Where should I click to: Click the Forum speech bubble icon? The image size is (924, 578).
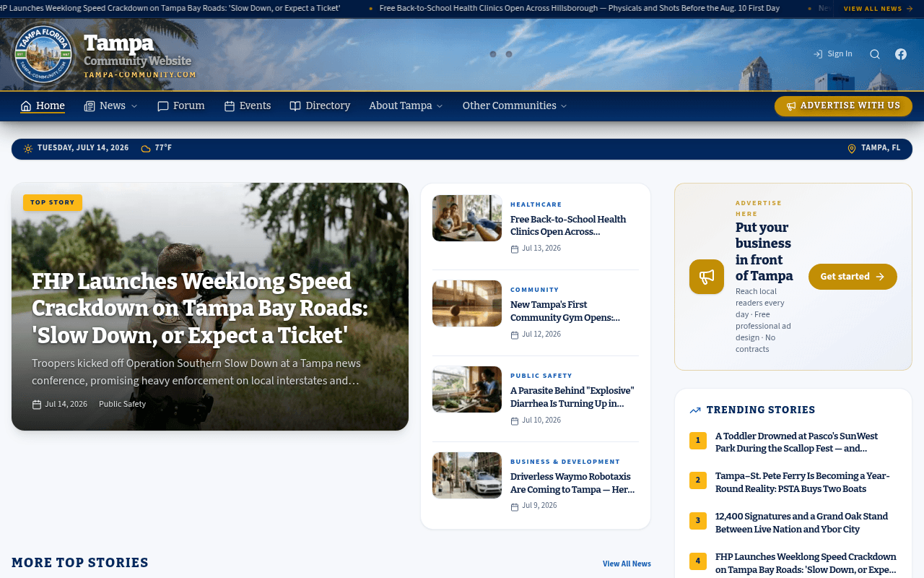click(x=163, y=106)
